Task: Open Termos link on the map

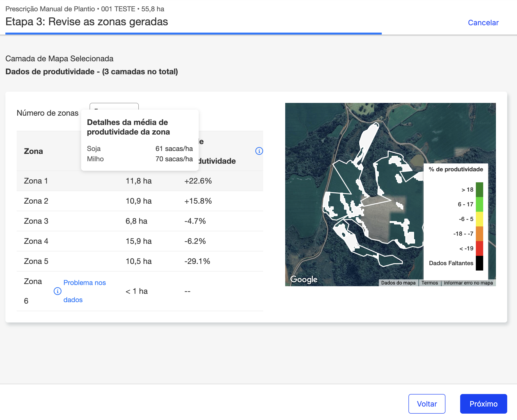Action: coord(430,283)
